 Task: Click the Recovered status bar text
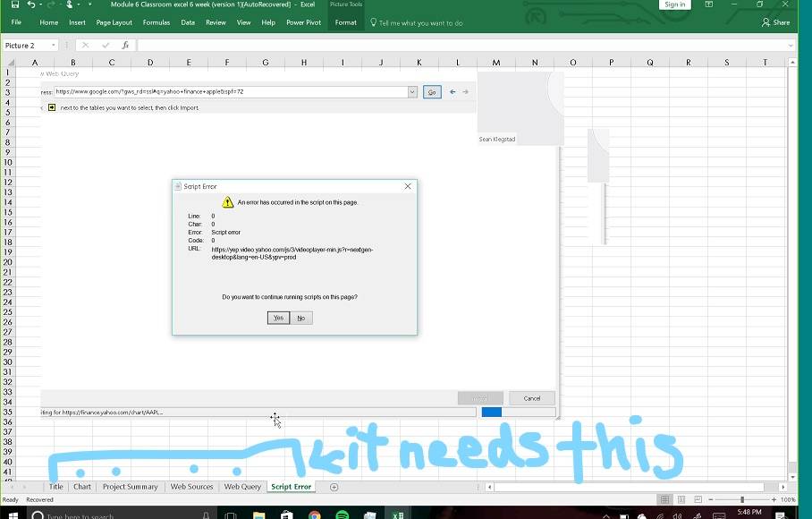(x=40, y=500)
